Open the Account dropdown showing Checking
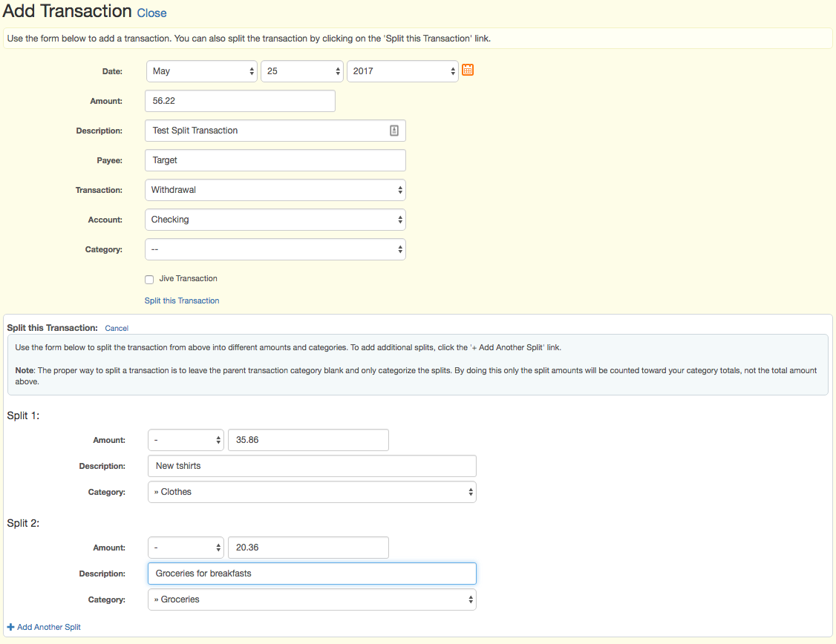Screen dimensions: 836x644 point(275,220)
